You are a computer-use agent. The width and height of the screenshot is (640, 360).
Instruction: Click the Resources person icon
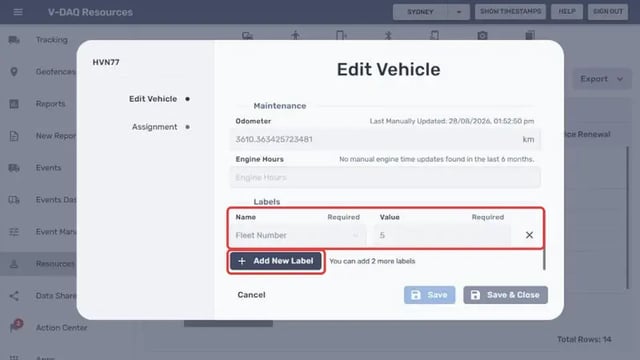pos(14,264)
